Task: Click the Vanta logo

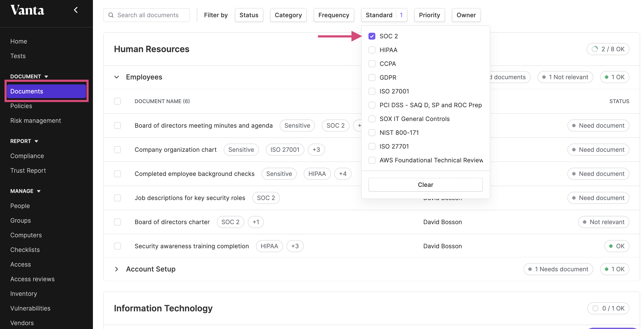Action: (27, 10)
